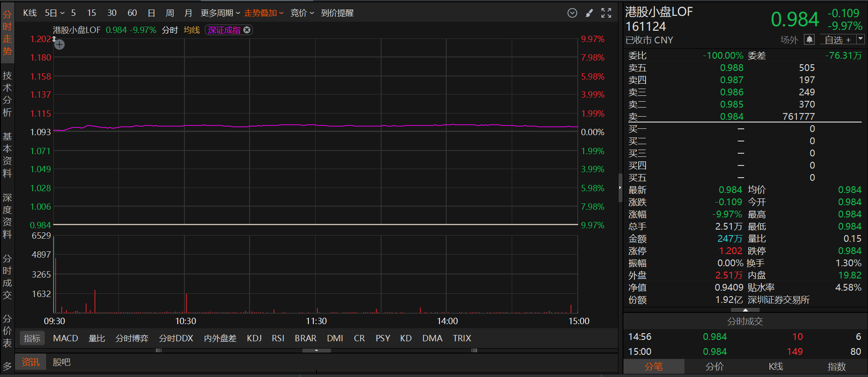The width and height of the screenshot is (868, 377).
Task: Enter fullscreen chart view
Action: (x=606, y=13)
